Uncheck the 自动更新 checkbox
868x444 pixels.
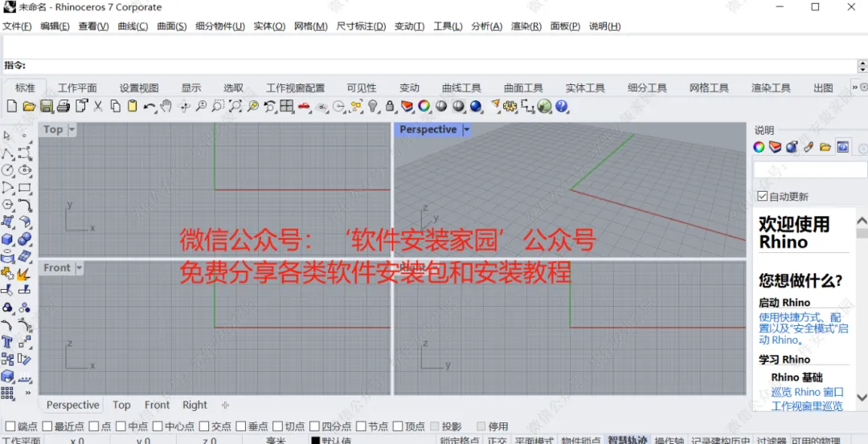pos(762,196)
